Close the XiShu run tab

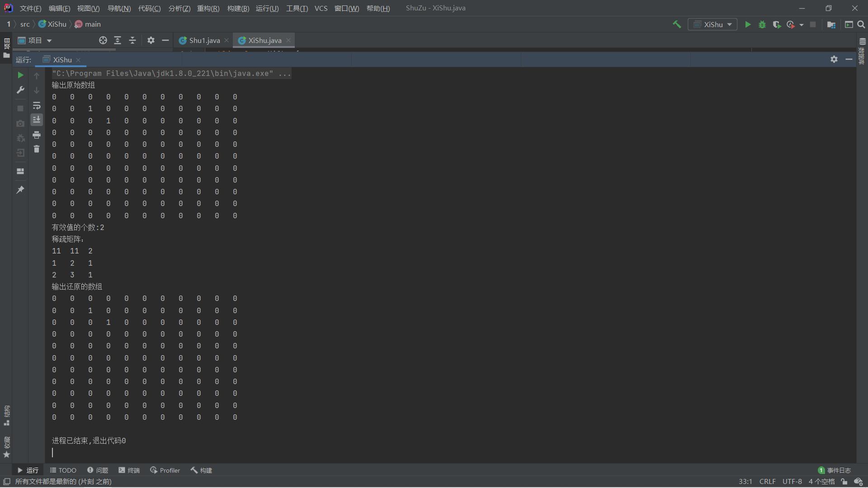click(x=78, y=60)
